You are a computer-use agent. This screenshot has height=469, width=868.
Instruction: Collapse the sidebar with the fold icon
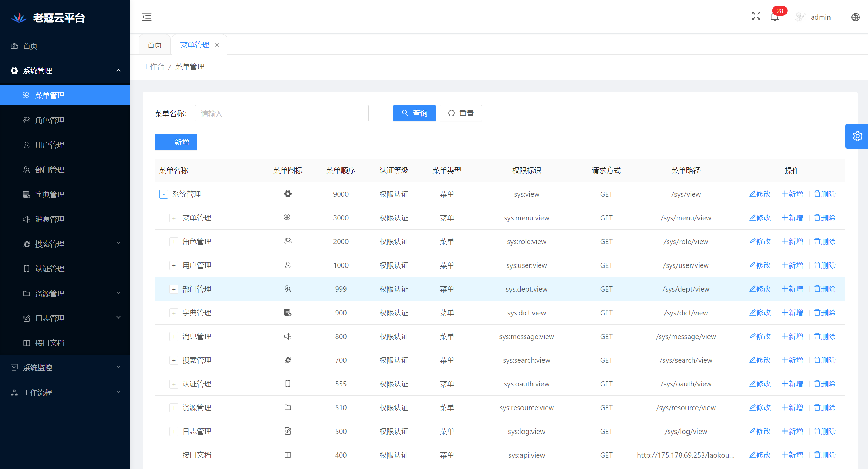[147, 17]
